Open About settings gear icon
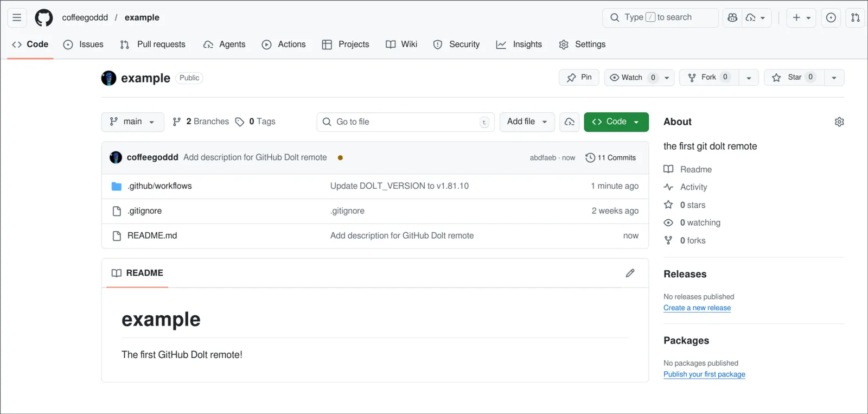Viewport: 868px width, 414px height. click(x=839, y=122)
